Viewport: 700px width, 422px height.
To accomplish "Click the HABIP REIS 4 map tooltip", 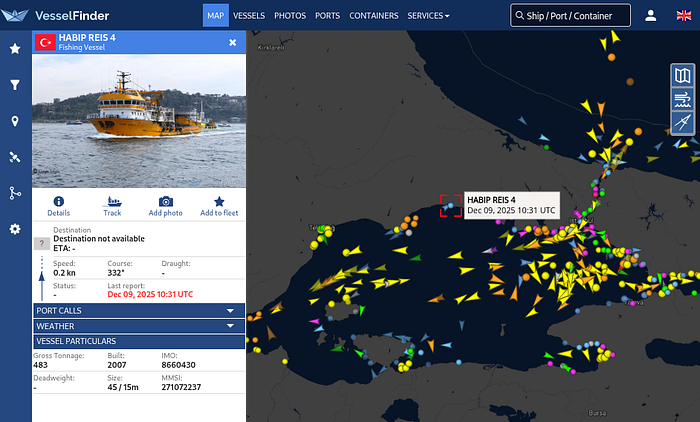I will [x=512, y=205].
